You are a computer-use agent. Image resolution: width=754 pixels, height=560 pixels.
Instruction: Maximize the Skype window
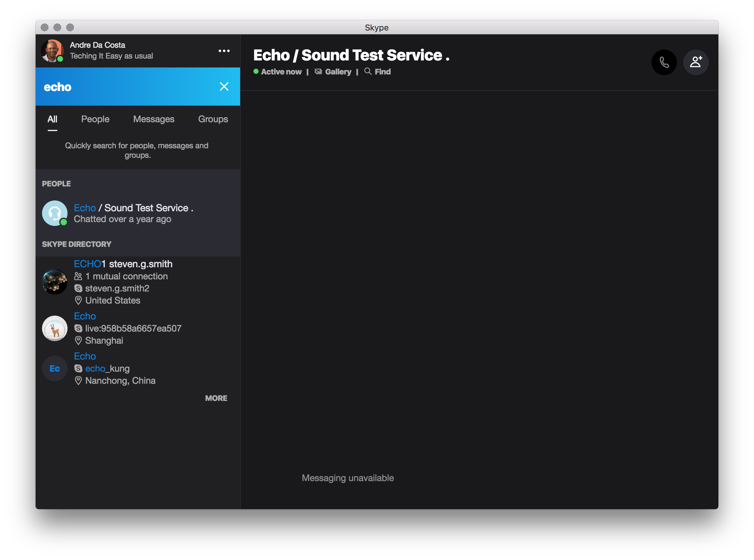[70, 27]
